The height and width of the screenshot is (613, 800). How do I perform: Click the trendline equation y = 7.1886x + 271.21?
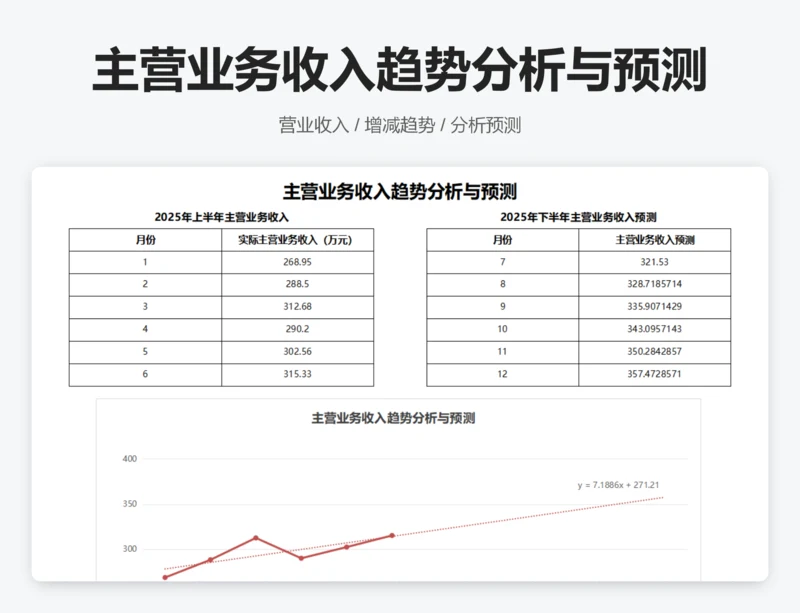(618, 485)
